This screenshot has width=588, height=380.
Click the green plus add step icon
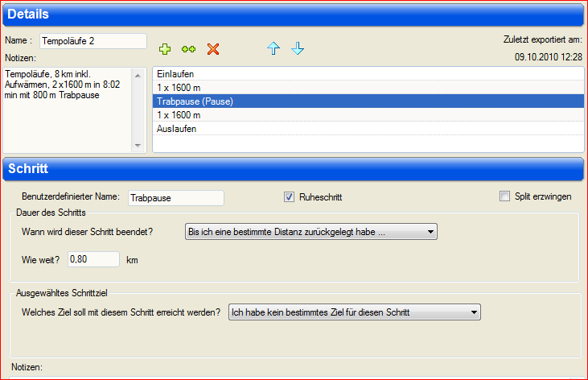[165, 49]
